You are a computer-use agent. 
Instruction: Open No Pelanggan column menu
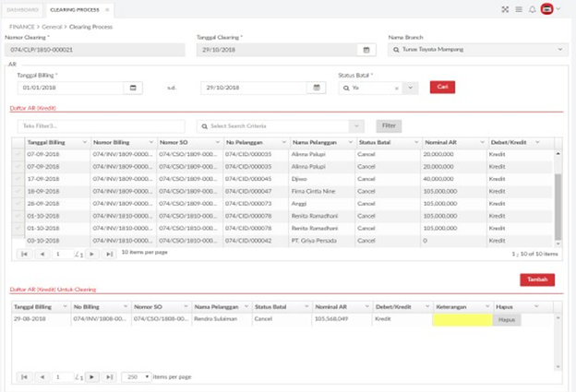click(x=283, y=142)
